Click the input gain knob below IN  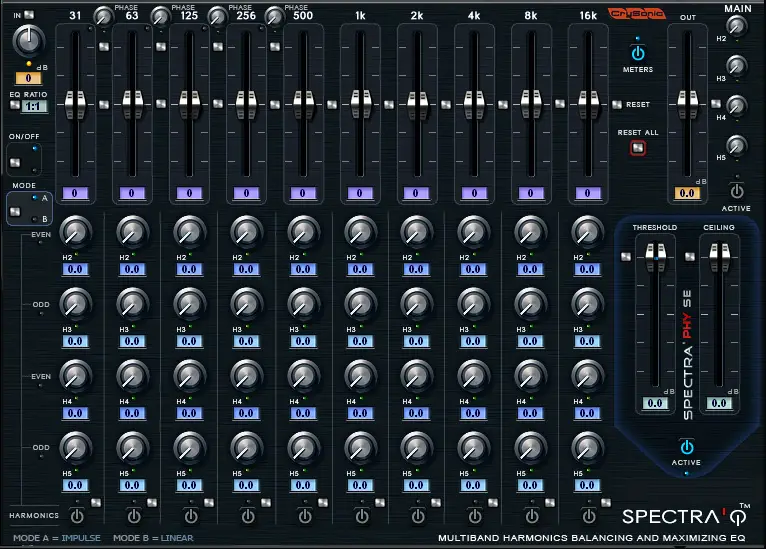point(28,41)
